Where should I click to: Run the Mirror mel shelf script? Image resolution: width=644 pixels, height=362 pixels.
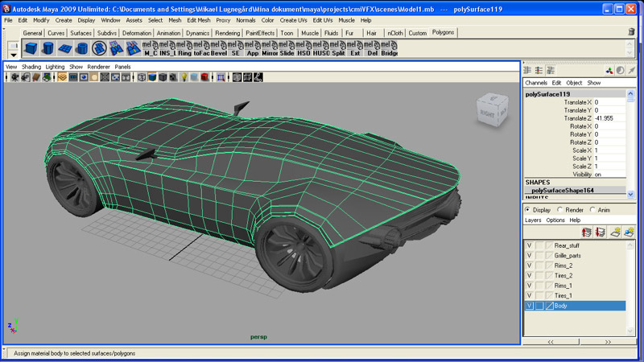point(270,48)
